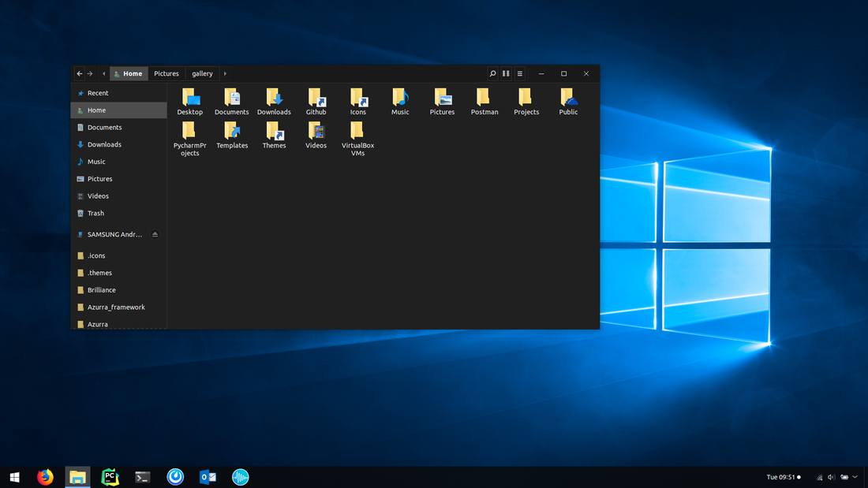Go back using the left arrow button
Screen dimensions: 868x488
(x=80, y=73)
